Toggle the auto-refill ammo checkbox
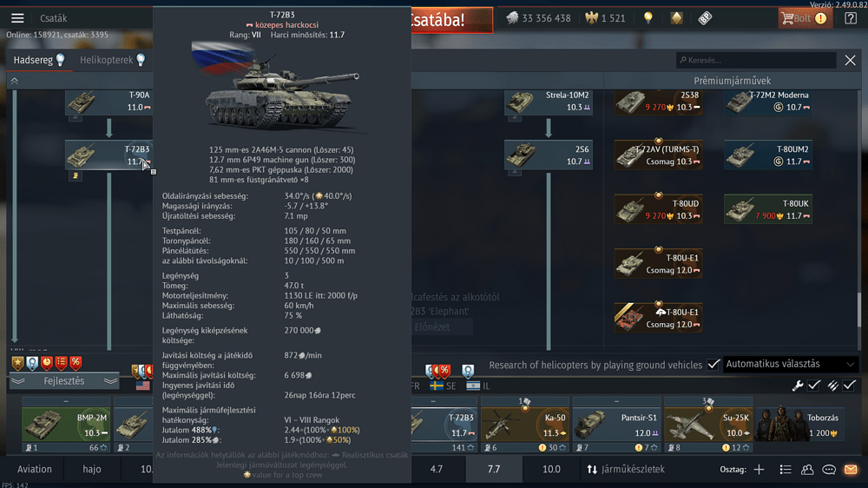The image size is (868, 488). [x=849, y=386]
